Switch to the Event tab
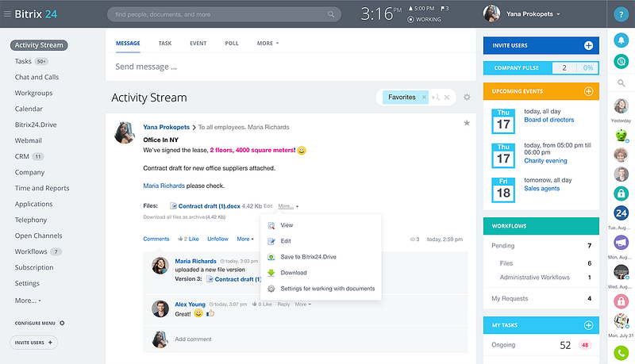Image resolution: width=635 pixels, height=364 pixels. click(x=198, y=44)
